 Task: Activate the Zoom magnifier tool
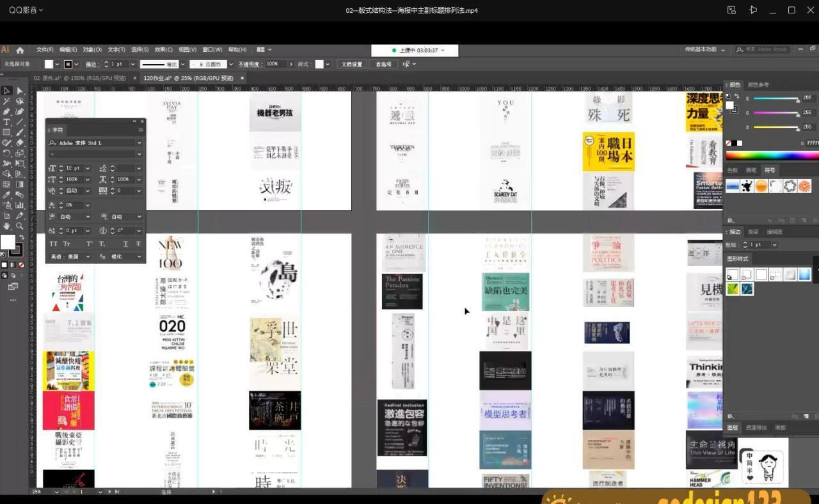point(19,226)
